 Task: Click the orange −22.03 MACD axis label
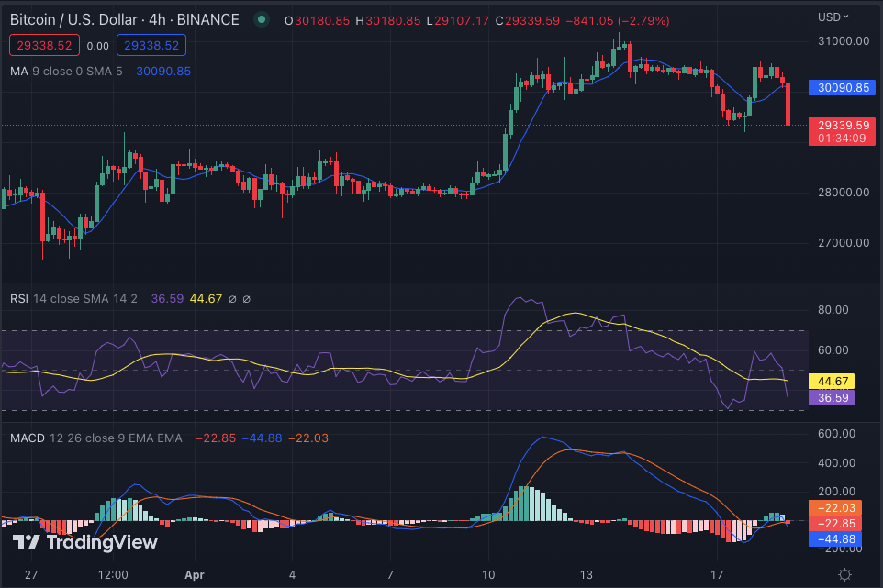(835, 508)
